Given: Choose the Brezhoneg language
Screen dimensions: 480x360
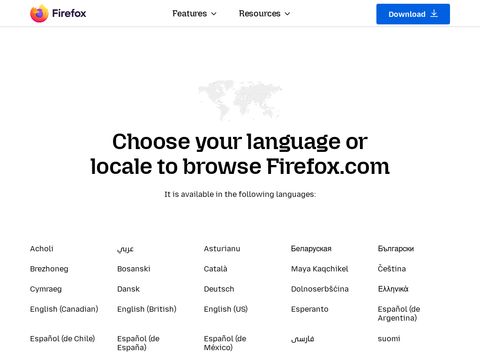Looking at the screenshot, I should (49, 269).
